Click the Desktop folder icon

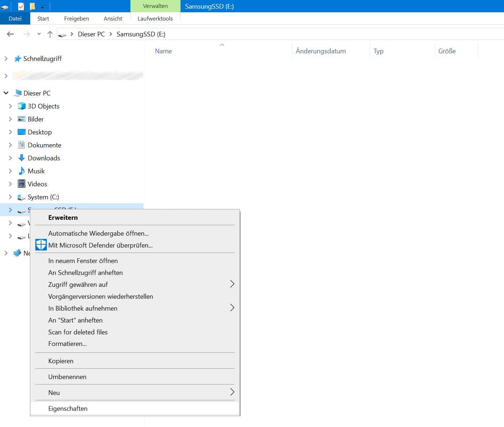pos(22,132)
